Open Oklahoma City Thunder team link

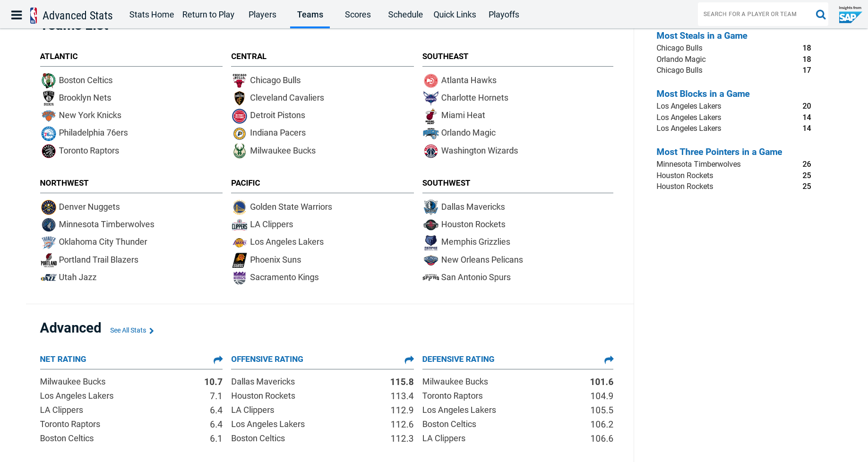tap(103, 242)
